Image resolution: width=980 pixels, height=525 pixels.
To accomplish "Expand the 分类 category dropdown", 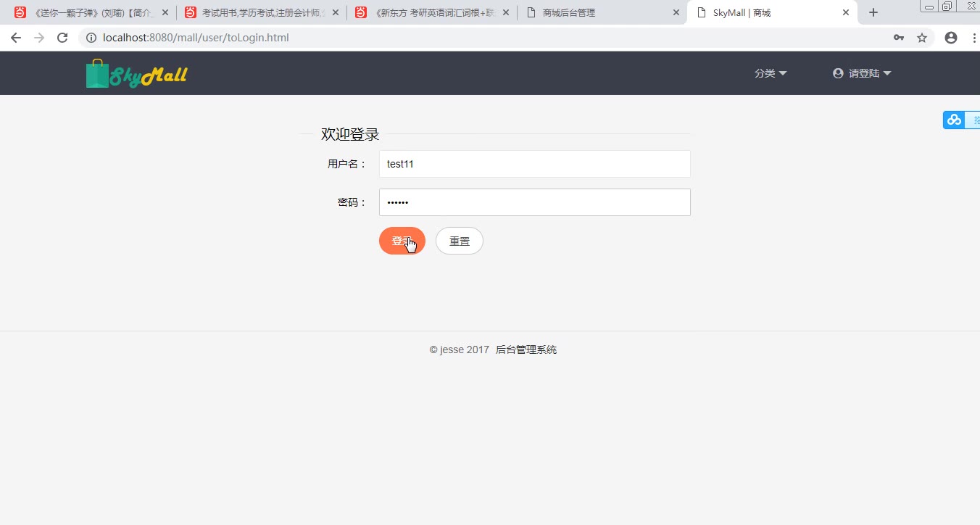I will pyautogui.click(x=771, y=73).
